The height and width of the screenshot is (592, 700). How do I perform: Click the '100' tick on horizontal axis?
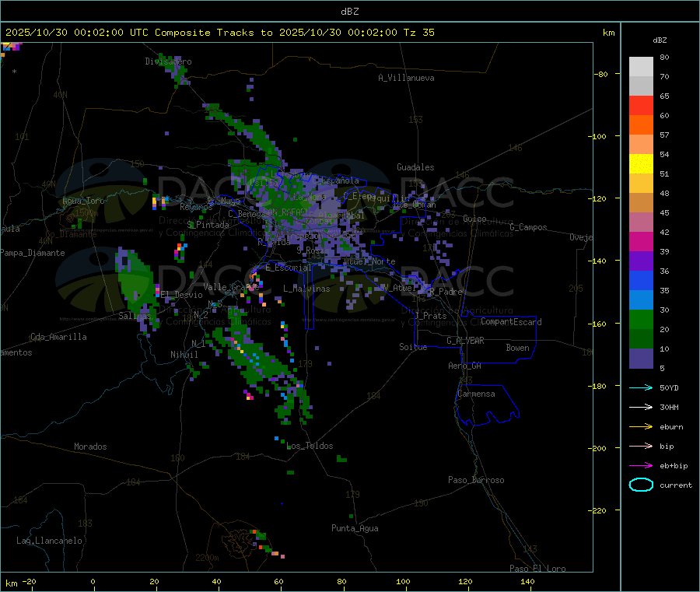click(x=403, y=581)
